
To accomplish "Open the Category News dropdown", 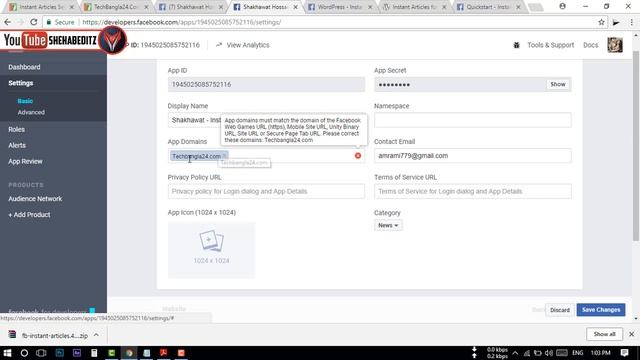I will pyautogui.click(x=388, y=225).
